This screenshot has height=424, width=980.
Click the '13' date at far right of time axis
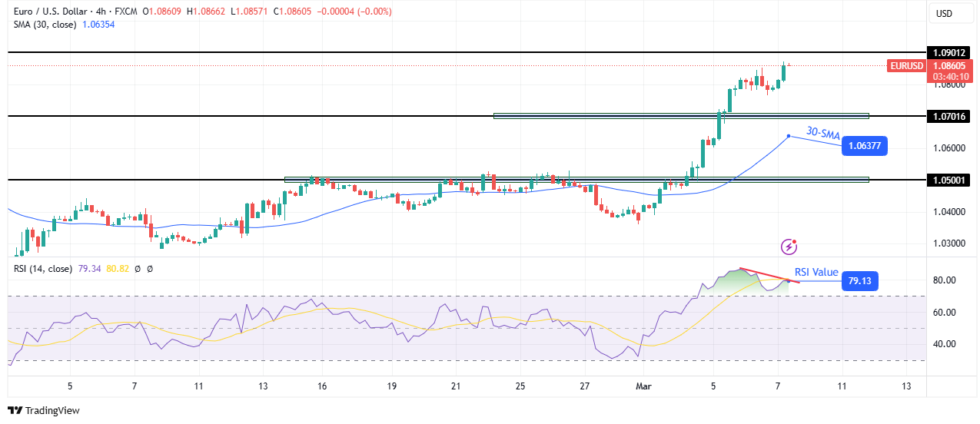point(907,386)
